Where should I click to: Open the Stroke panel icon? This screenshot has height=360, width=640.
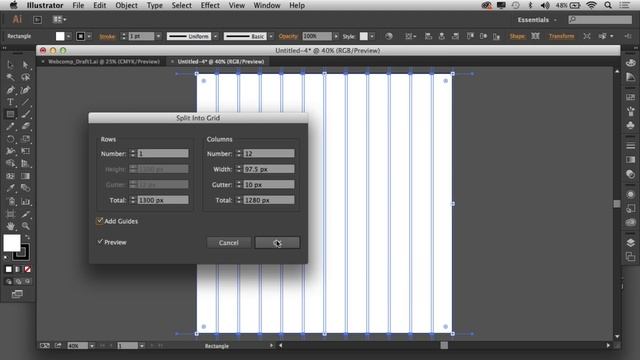631,146
